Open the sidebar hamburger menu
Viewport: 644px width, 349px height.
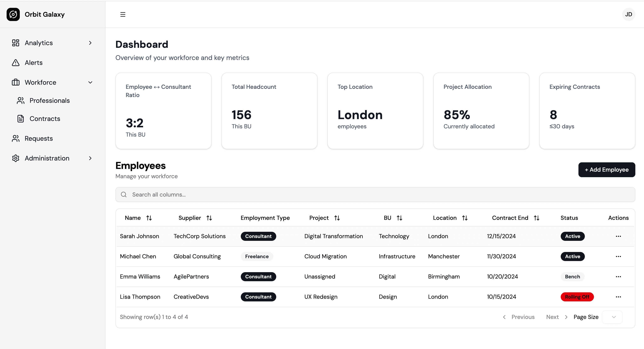[123, 14]
